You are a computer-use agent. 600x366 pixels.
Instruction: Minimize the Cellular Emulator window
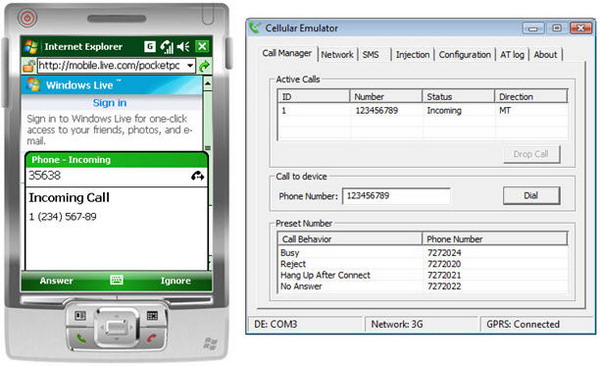(x=533, y=28)
